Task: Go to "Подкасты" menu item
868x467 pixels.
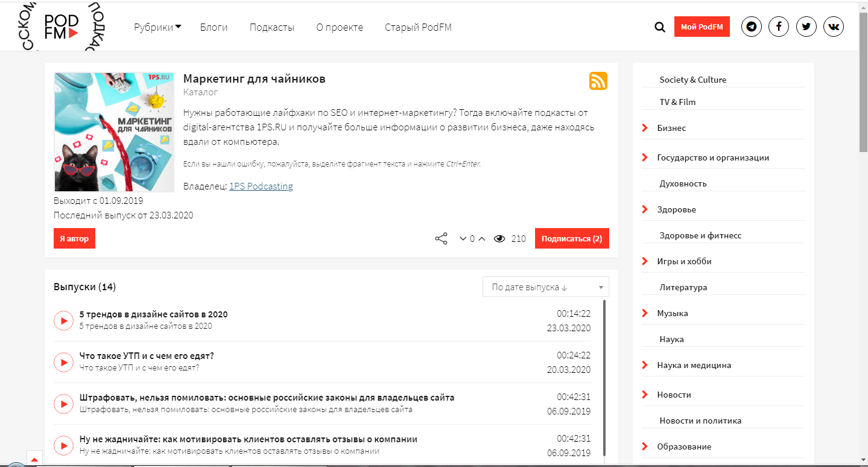Action: pyautogui.click(x=271, y=27)
